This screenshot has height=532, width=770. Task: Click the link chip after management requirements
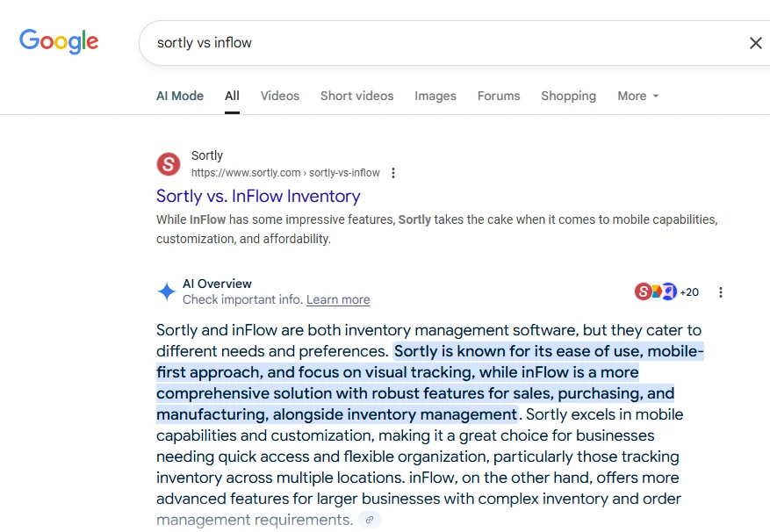[370, 520]
